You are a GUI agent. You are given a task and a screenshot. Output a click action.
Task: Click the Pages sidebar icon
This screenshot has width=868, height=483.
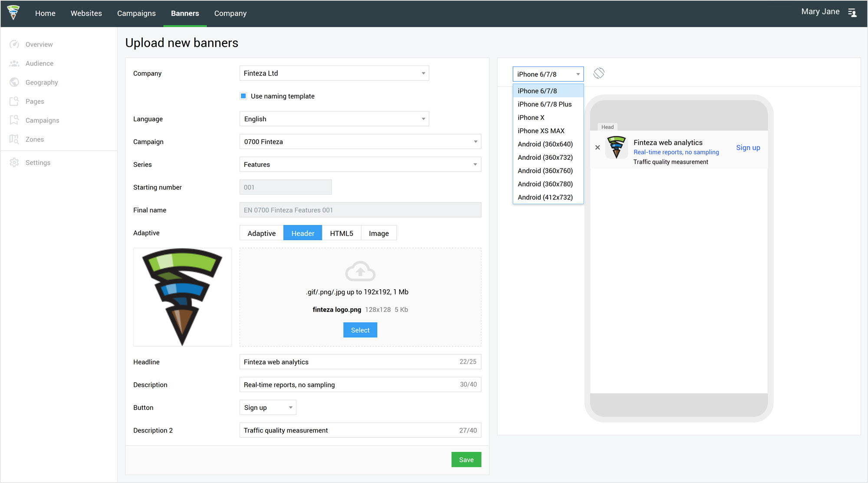[x=14, y=101]
